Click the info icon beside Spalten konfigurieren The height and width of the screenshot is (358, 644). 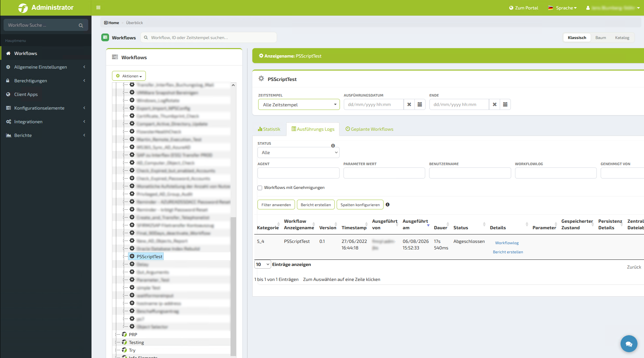[387, 205]
